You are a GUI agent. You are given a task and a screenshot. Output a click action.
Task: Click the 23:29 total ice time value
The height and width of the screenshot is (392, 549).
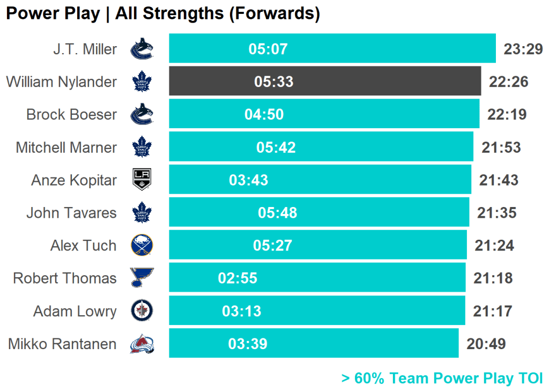523,49
